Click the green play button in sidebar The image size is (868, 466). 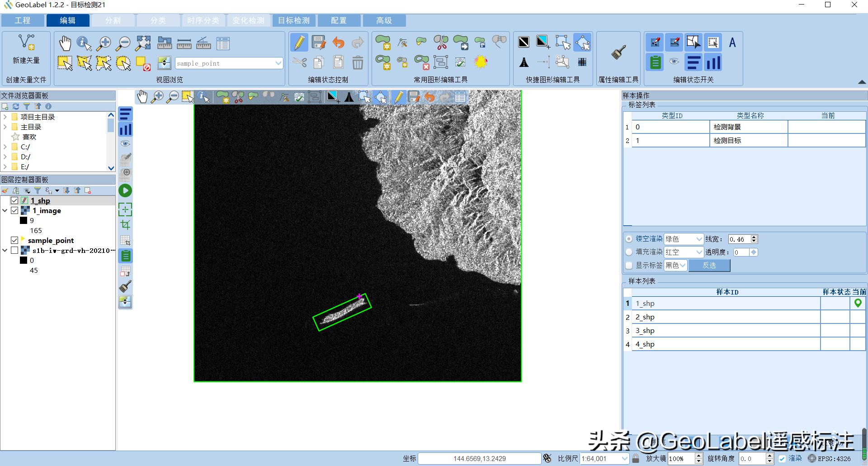tap(125, 191)
